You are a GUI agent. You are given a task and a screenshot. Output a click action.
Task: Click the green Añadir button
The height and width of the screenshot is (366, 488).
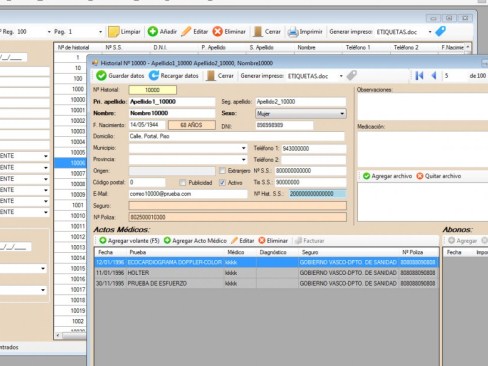coord(162,32)
